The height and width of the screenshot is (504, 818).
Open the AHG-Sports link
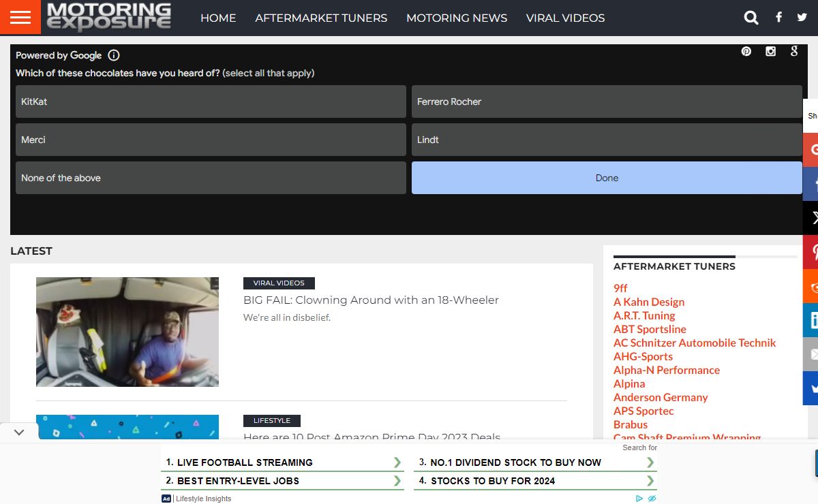tap(643, 356)
